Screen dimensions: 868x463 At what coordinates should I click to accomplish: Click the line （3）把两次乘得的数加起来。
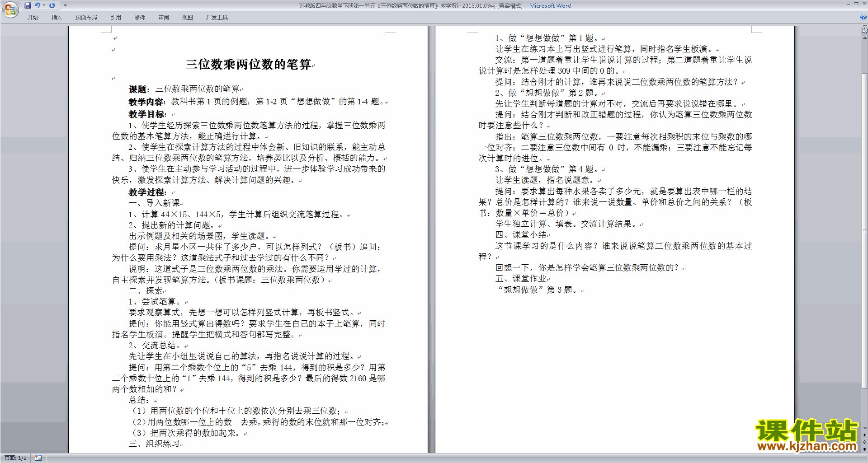[x=186, y=433]
